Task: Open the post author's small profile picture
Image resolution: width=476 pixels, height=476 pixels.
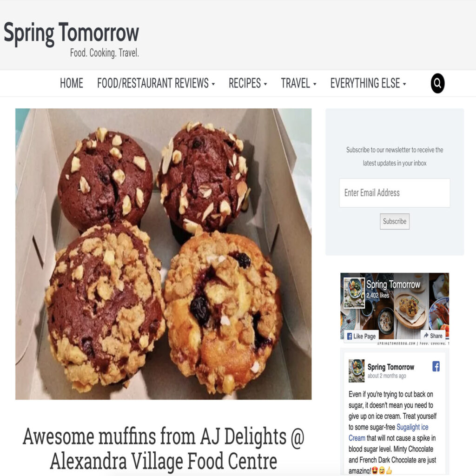Action: click(357, 370)
